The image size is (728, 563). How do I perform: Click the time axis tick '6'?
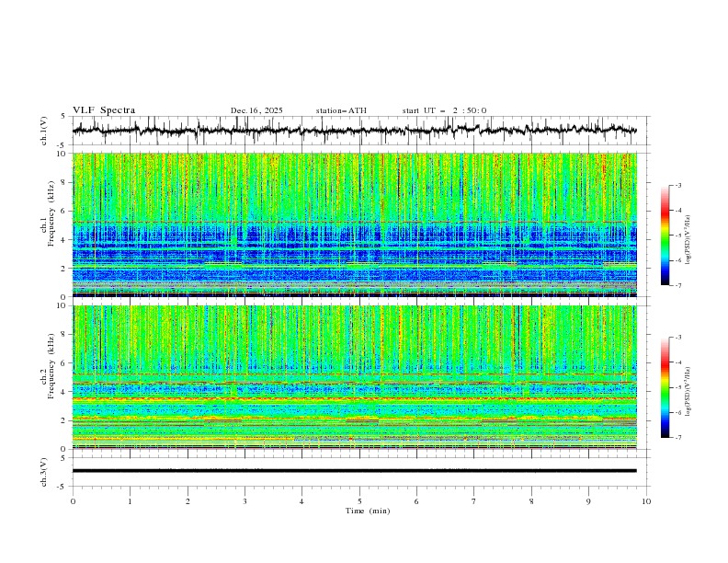pyautogui.click(x=416, y=501)
